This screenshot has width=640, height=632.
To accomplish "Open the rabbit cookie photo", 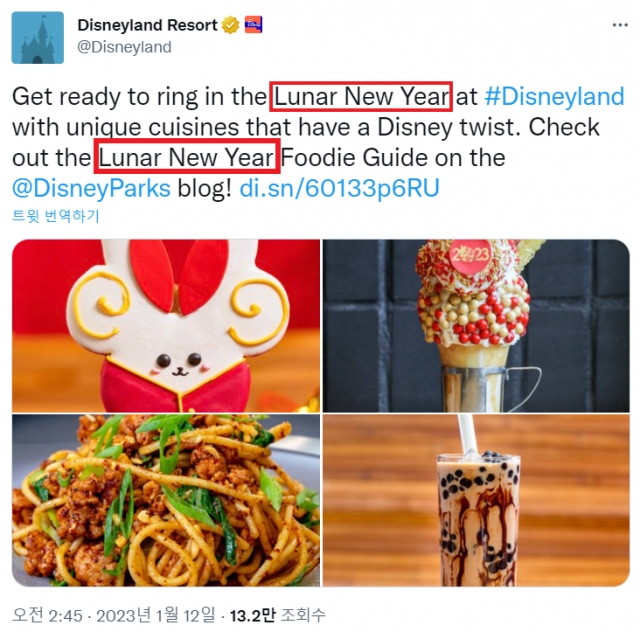I will (166, 326).
